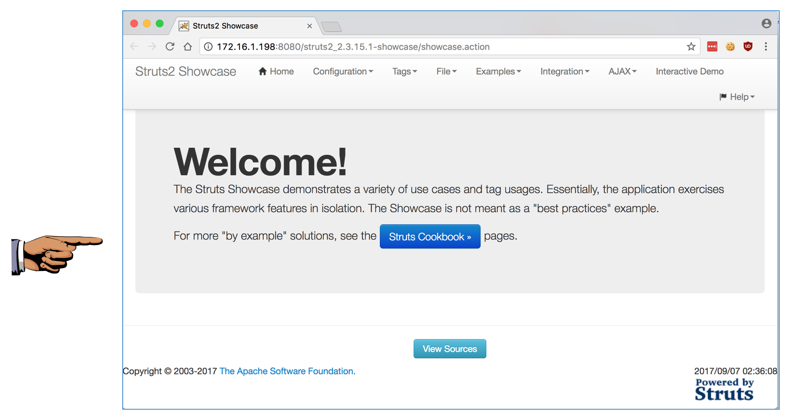
Task: Open The Apache Software Foundation link
Action: click(287, 371)
